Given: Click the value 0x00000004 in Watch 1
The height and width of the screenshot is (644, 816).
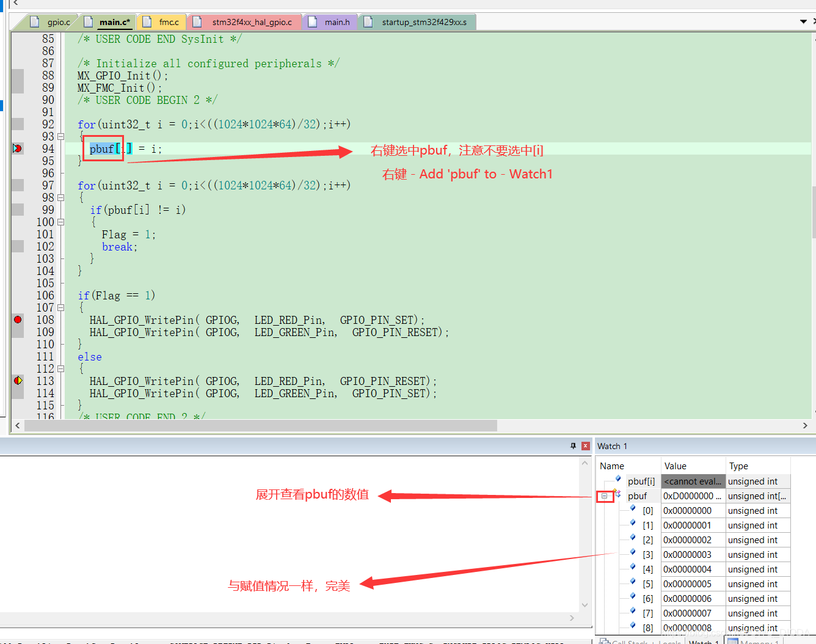Looking at the screenshot, I should pyautogui.click(x=693, y=569).
